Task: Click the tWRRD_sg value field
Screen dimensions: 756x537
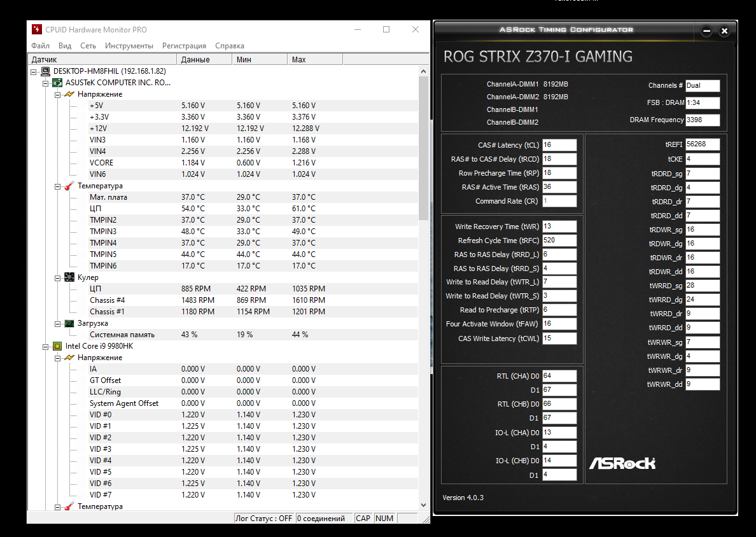Action: click(x=703, y=286)
